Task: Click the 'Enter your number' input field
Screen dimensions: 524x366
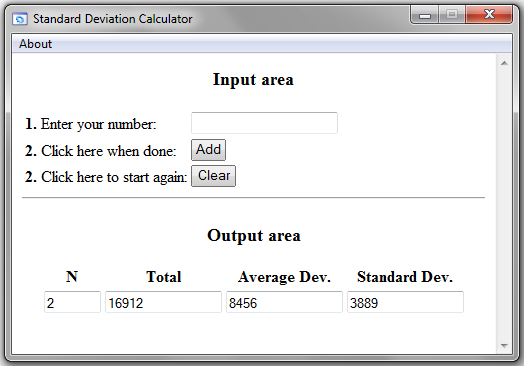Action: click(x=264, y=123)
